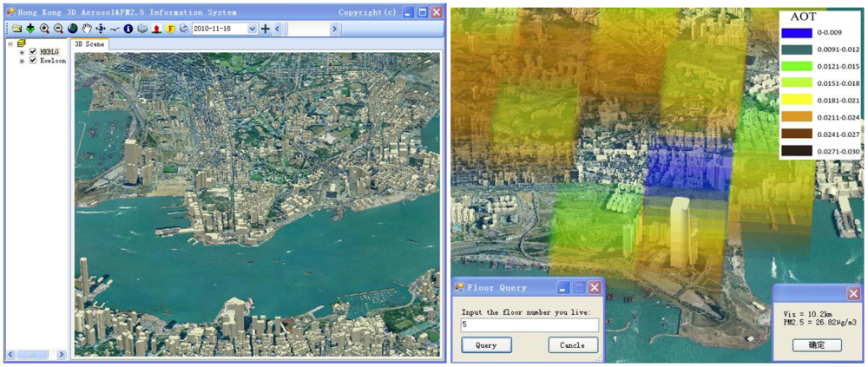Uncheck the HKBLG layer checkbox
This screenshot has height=367, width=868.
pyautogui.click(x=33, y=52)
